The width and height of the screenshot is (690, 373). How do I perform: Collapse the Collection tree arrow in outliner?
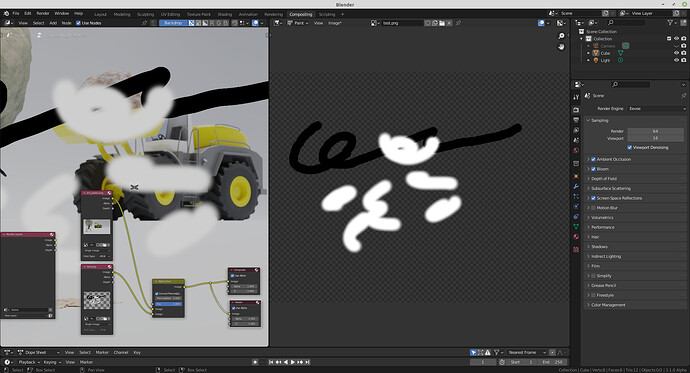point(582,39)
